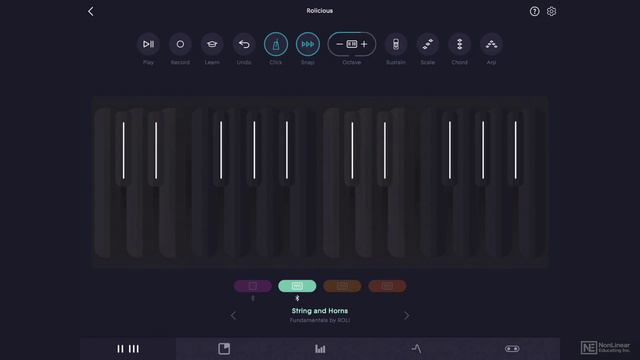
Task: Select the orange instrument track
Action: [x=342, y=286]
